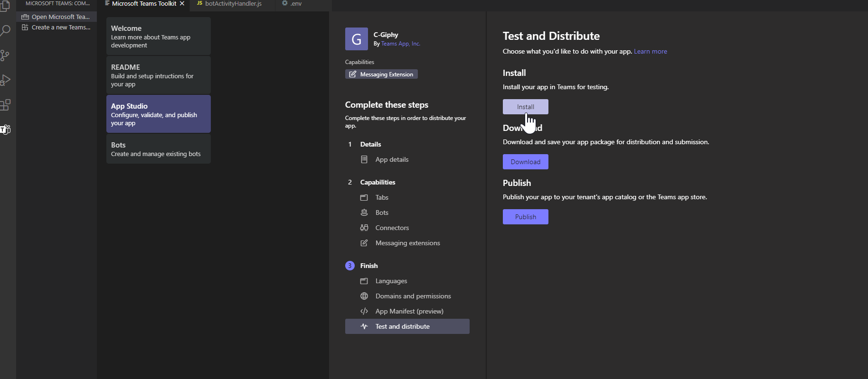
Task: Click Create a new Teams app command
Action: coord(57,28)
